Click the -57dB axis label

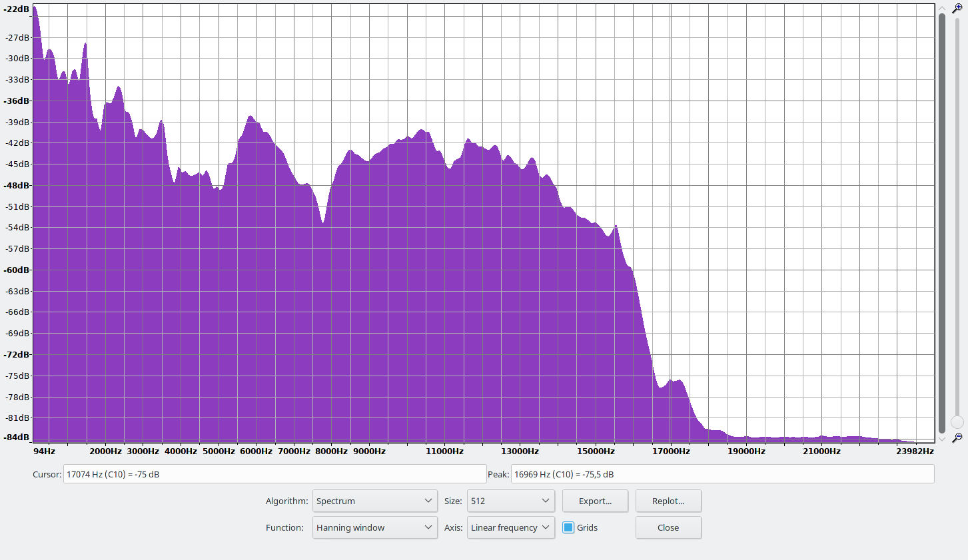pyautogui.click(x=17, y=248)
